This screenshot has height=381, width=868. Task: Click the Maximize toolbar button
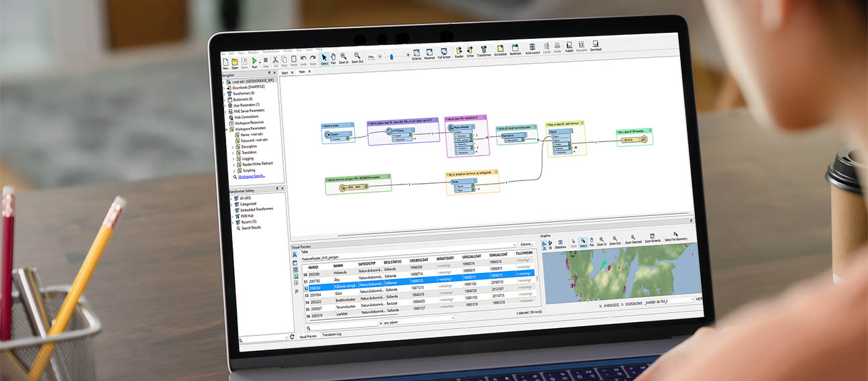point(429,54)
